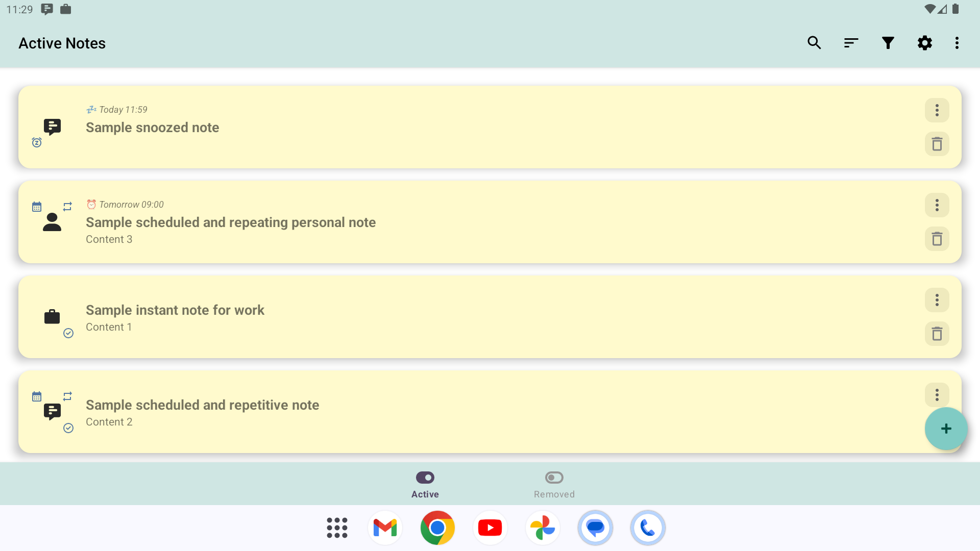This screenshot has width=980, height=551.
Task: Switch to the Removed notes view
Action: point(554,484)
